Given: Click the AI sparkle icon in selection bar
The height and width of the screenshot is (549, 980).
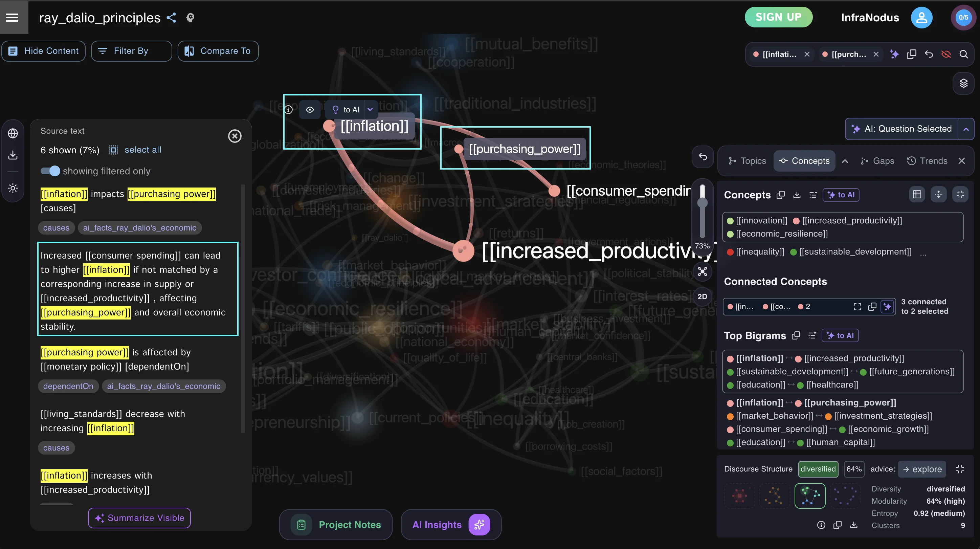Looking at the screenshot, I should tap(894, 54).
